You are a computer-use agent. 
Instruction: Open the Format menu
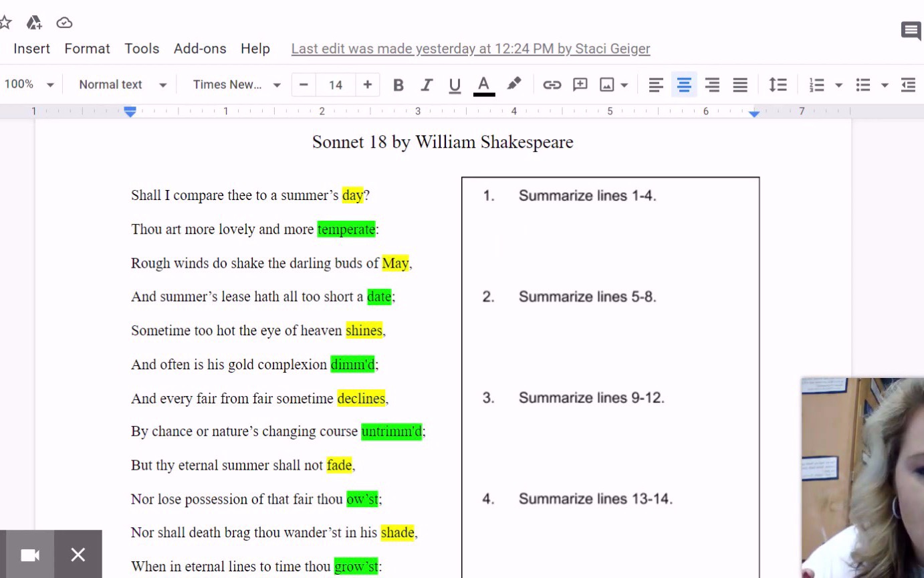coord(87,49)
